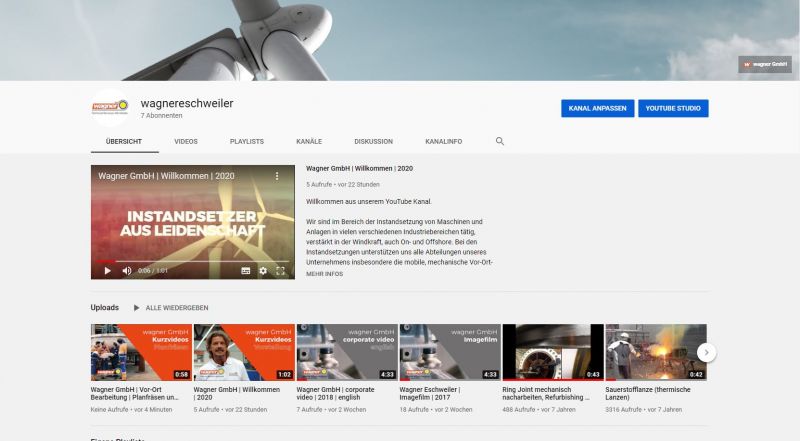Image resolution: width=800 pixels, height=441 pixels.
Task: Expand description with Mehr Infos
Action: [x=324, y=274]
